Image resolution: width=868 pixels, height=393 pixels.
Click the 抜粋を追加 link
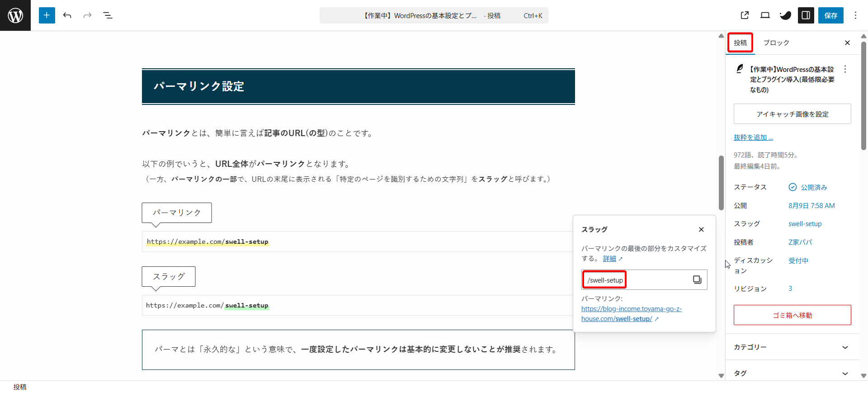(x=753, y=137)
